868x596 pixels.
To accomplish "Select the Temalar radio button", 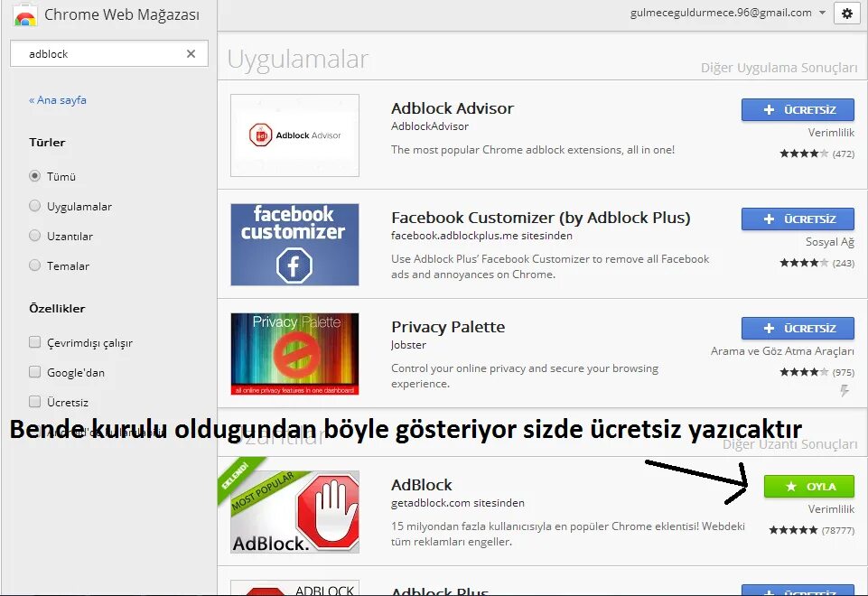I will 35,265.
